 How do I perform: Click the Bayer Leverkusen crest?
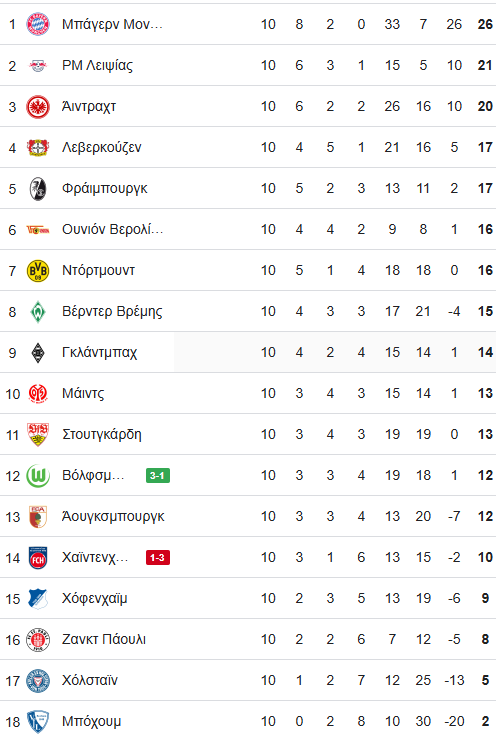click(x=38, y=148)
